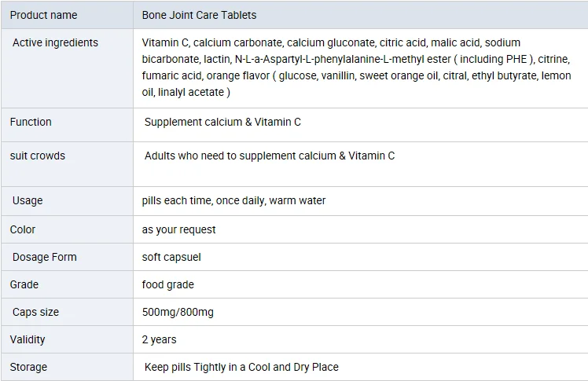Screen dimensions: 588x381
Task: Click the 'food grade' value
Action: click(168, 284)
